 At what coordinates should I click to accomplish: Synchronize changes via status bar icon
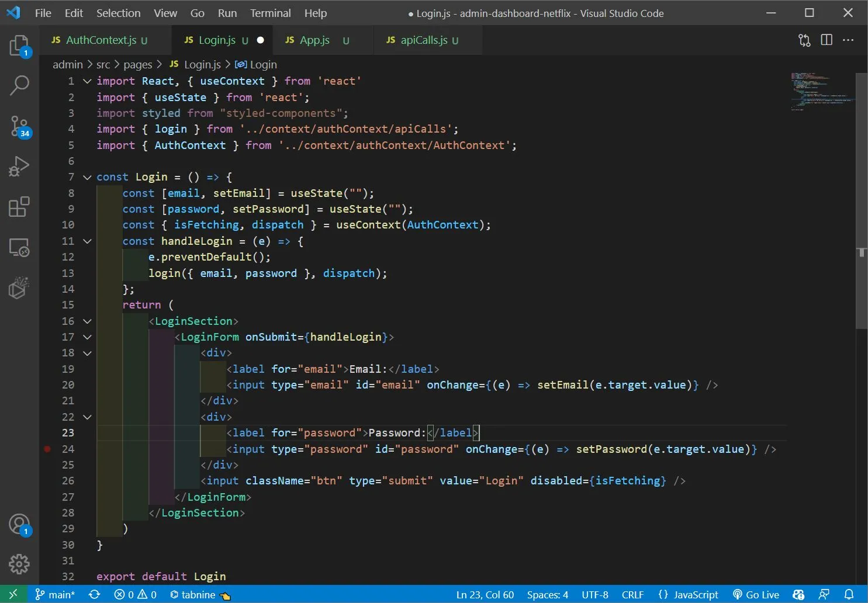[94, 594]
